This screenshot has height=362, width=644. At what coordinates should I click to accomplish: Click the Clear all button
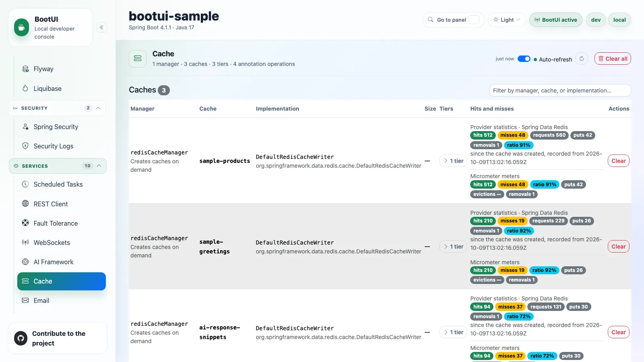pos(613,59)
